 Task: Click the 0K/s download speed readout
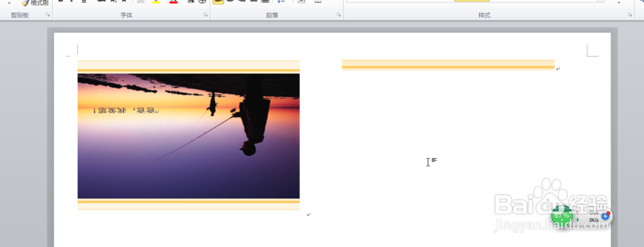593,220
